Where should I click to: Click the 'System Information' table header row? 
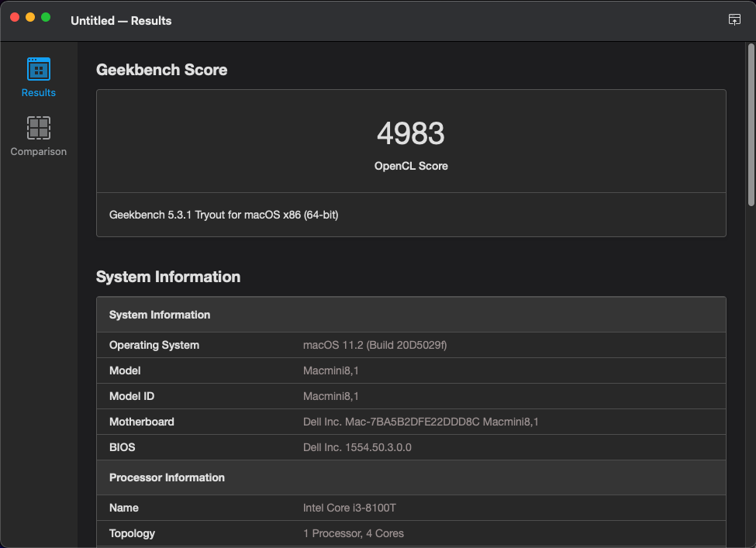411,315
